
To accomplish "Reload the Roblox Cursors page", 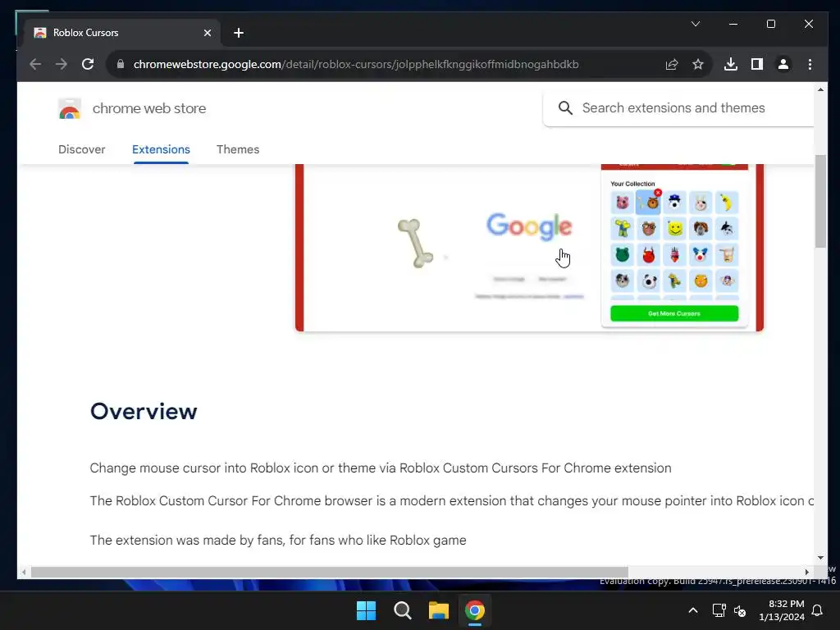I will (x=88, y=64).
